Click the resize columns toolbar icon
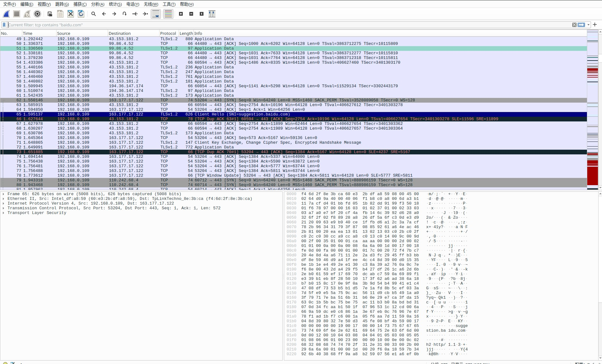Image resolution: width=602 pixels, height=364 pixels. coord(212,13)
